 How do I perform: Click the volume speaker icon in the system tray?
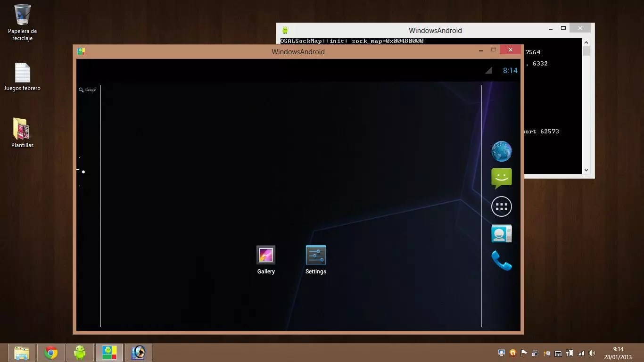(x=592, y=353)
